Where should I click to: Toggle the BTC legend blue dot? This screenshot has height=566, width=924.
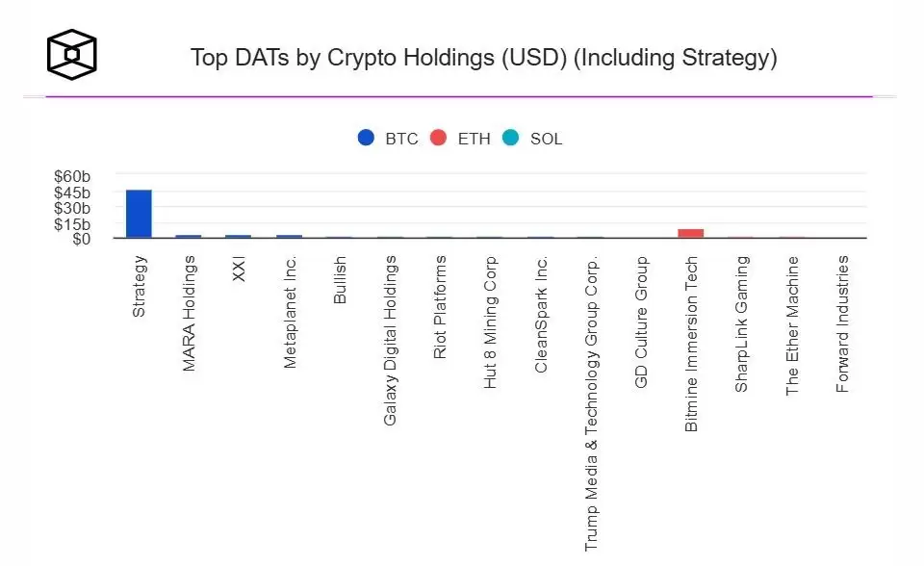point(366,138)
